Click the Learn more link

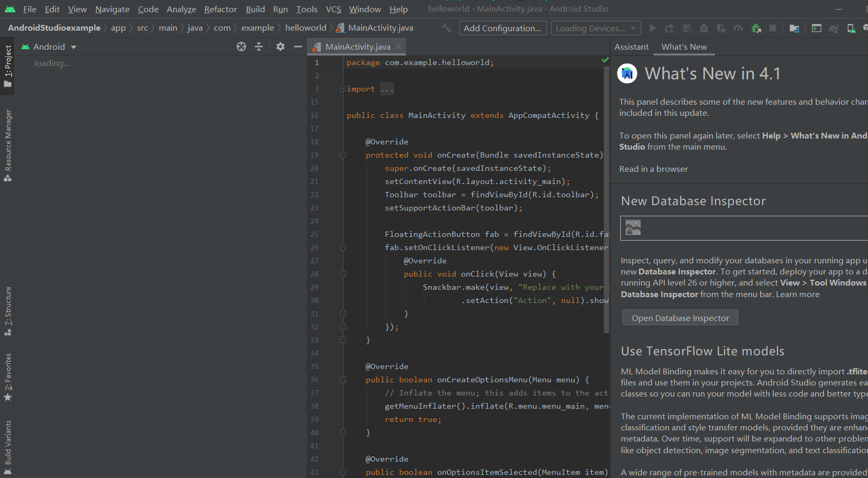click(x=798, y=294)
